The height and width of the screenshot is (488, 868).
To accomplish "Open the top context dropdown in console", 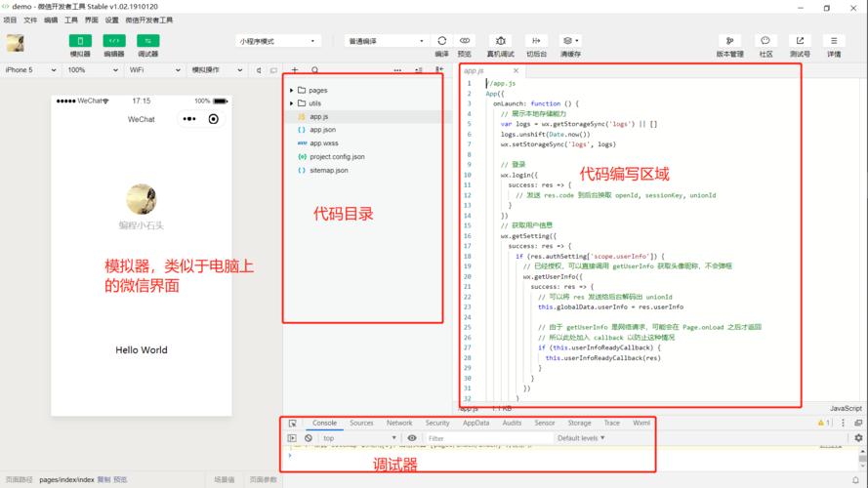I will [x=360, y=438].
